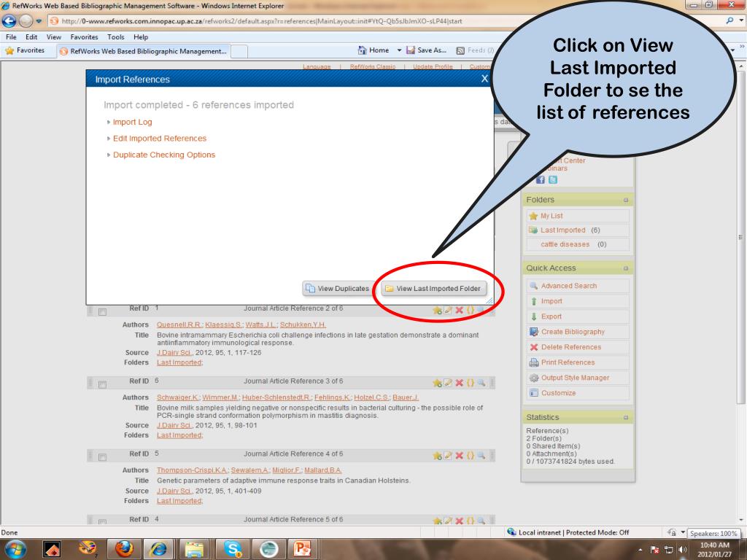This screenshot has height=560, width=747.
Task: Open Firefox from the taskbar
Action: (x=124, y=548)
